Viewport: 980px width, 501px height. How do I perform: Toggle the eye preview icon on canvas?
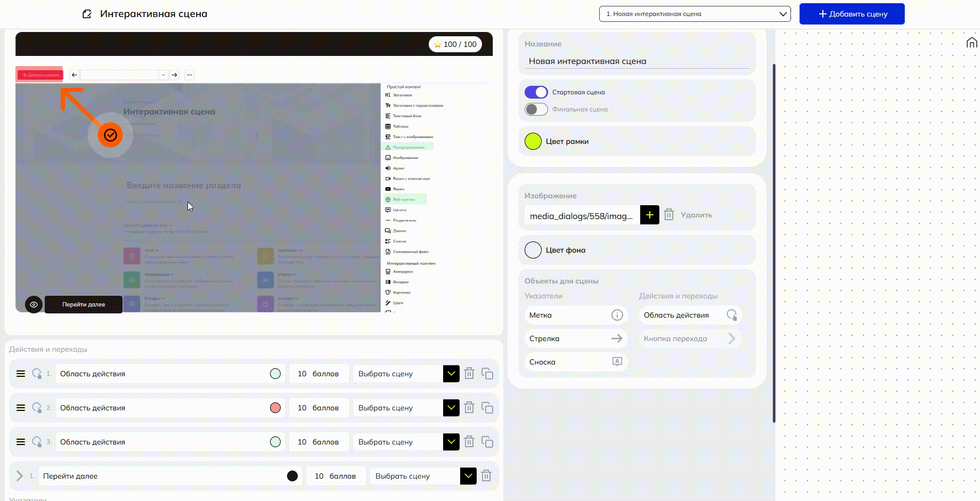[x=34, y=304]
